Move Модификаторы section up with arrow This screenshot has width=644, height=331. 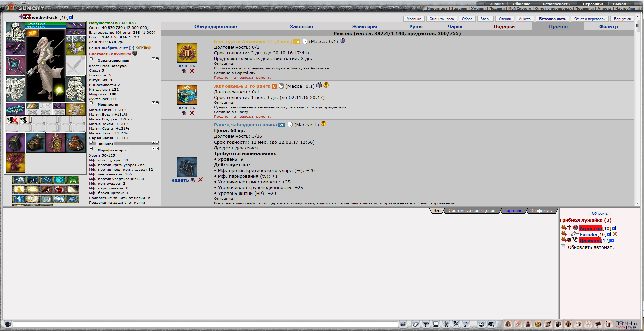154,148
